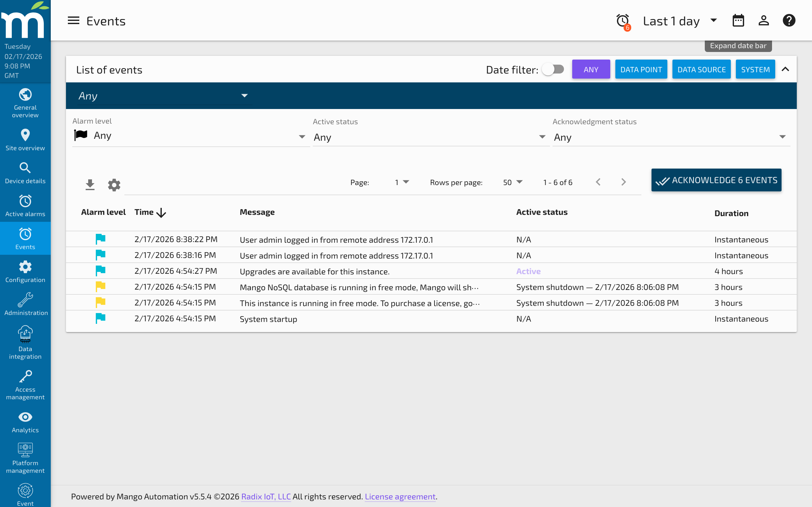Open the alarm bell notifications indicator
Screen dimensions: 812x507
point(623,21)
